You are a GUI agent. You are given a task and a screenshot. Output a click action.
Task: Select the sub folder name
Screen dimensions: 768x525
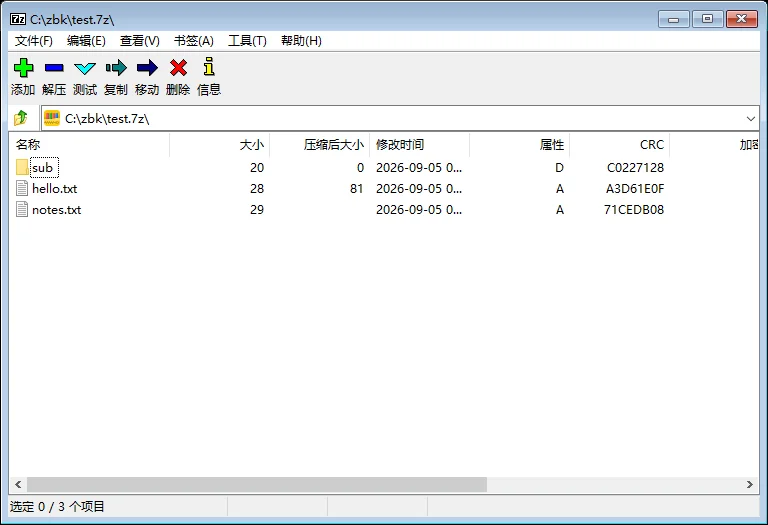pyautogui.click(x=42, y=167)
